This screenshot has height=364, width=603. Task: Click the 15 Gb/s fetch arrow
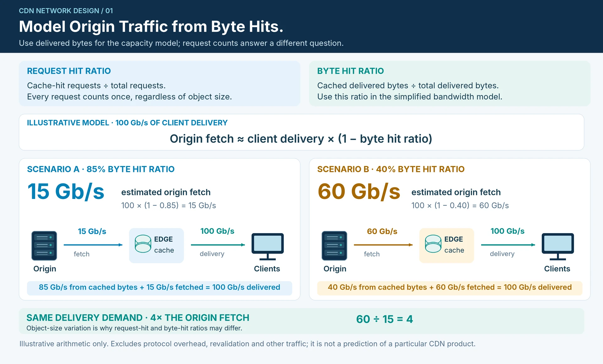point(93,245)
